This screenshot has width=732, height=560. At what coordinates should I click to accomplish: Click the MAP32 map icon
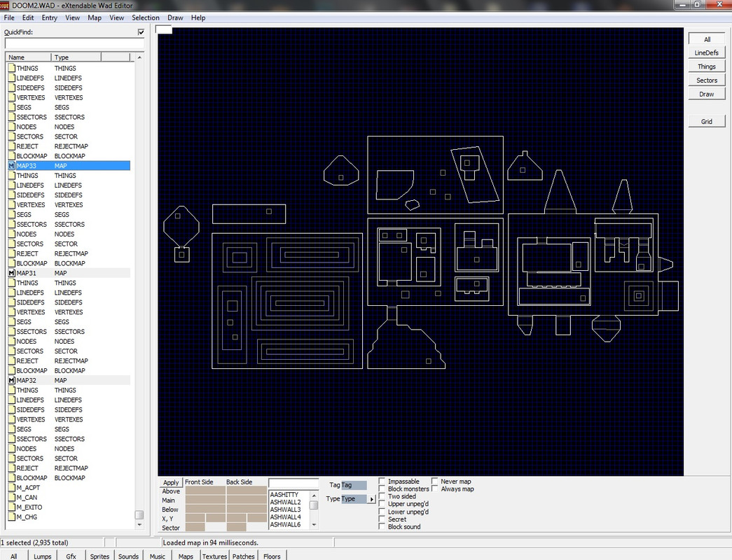(x=12, y=380)
